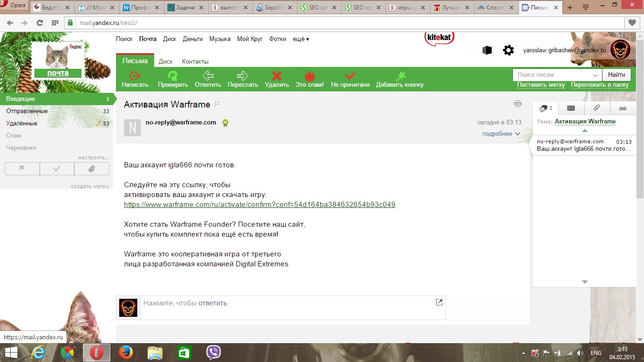644x362 pixels.
Task: Click the browser reload button
Action: pos(40,23)
